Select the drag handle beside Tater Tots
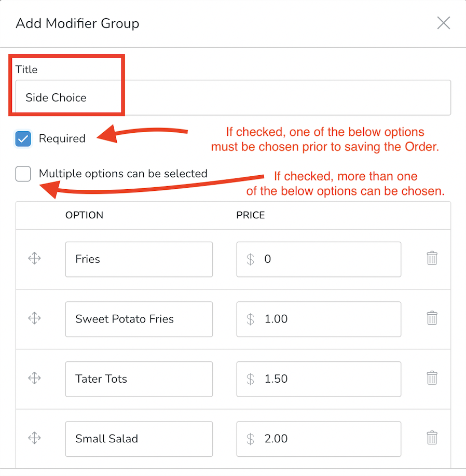 pos(34,379)
